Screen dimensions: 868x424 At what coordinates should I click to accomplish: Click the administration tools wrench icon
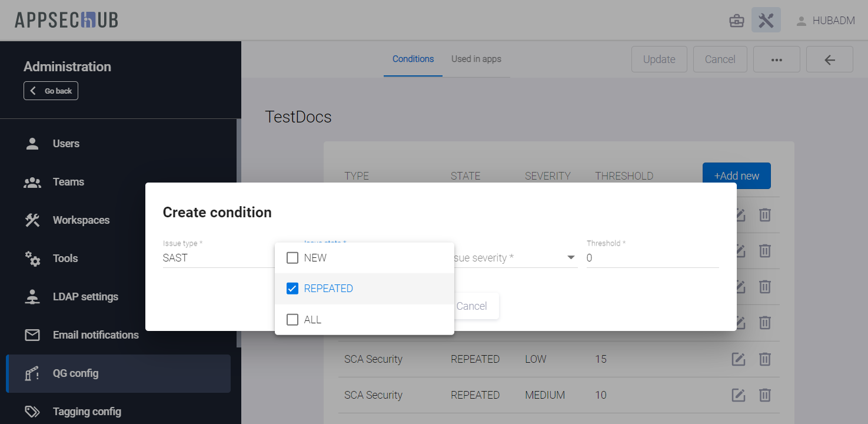(x=766, y=21)
